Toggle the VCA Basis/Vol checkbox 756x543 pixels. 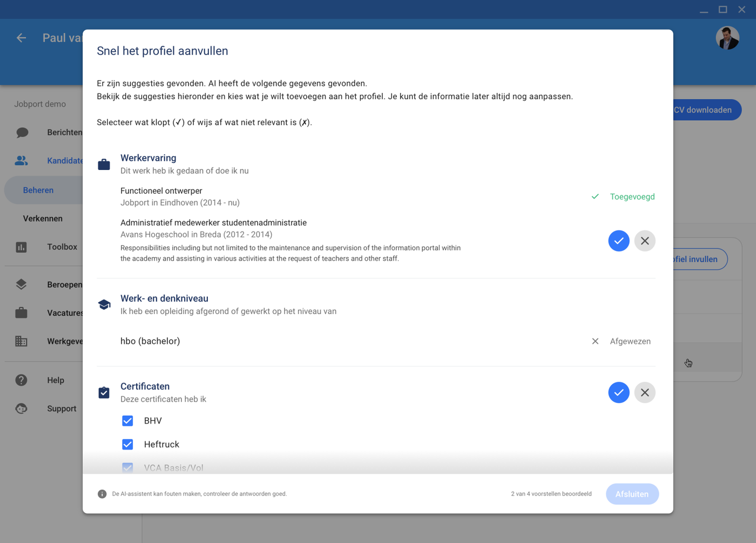(x=127, y=467)
